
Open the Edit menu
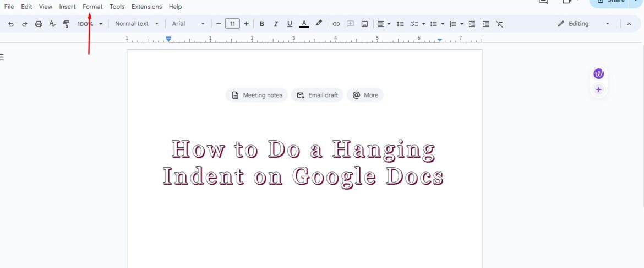pyautogui.click(x=27, y=7)
